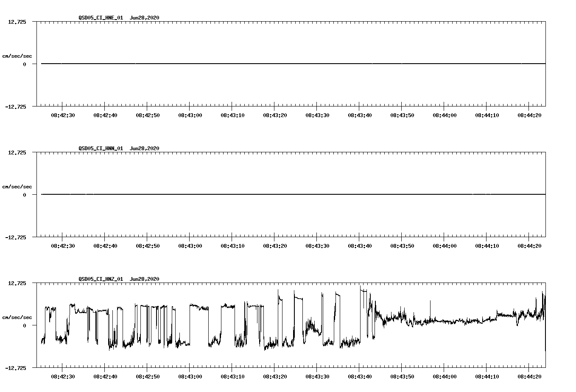Click the Jun28,2020 date on the HNE plot
The height and width of the screenshot is (392, 576).
(145, 18)
